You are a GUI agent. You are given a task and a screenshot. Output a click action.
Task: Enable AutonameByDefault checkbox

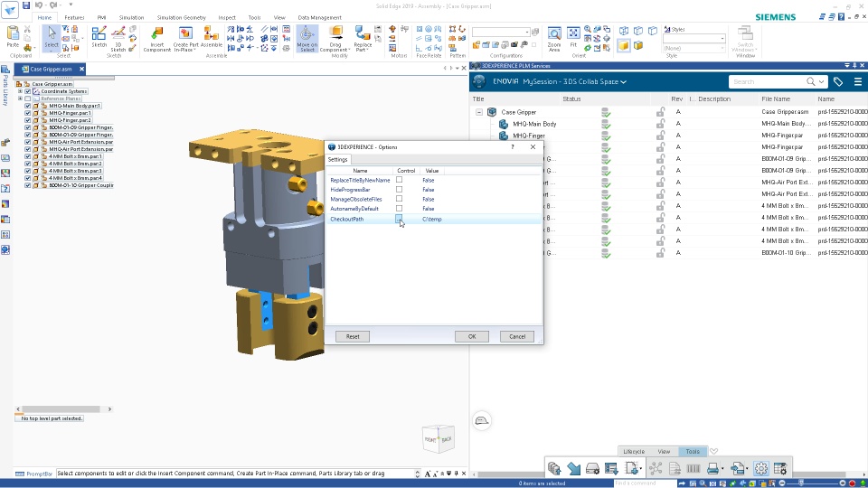pos(399,208)
